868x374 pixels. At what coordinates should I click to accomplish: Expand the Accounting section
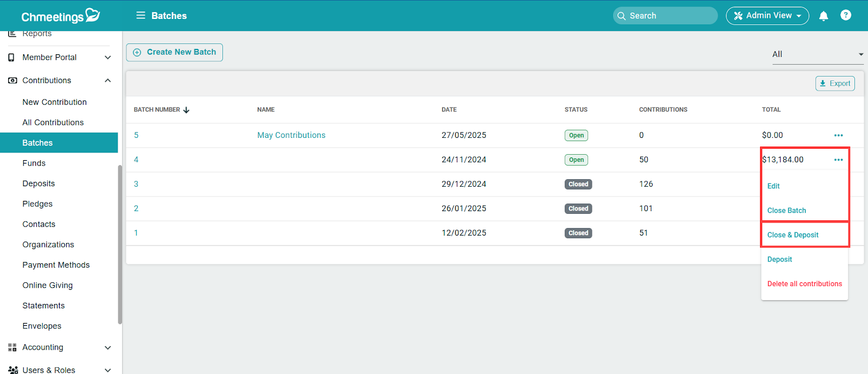tap(107, 347)
